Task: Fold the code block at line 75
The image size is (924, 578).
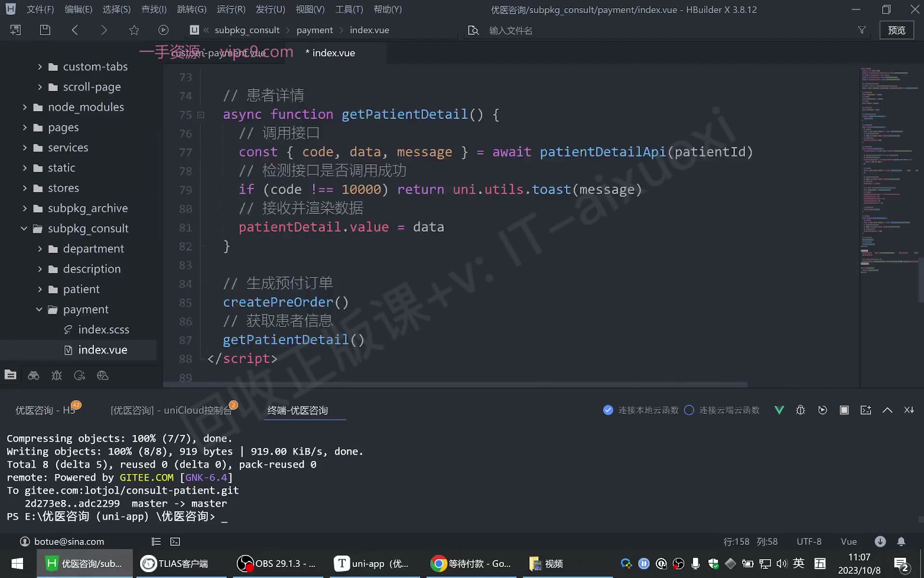Action: tap(201, 115)
